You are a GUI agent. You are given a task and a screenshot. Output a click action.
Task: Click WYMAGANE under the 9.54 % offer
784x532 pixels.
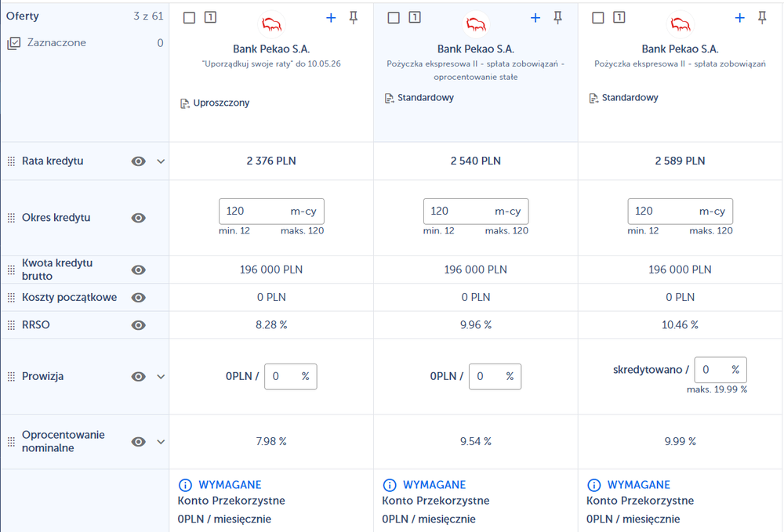point(434,484)
